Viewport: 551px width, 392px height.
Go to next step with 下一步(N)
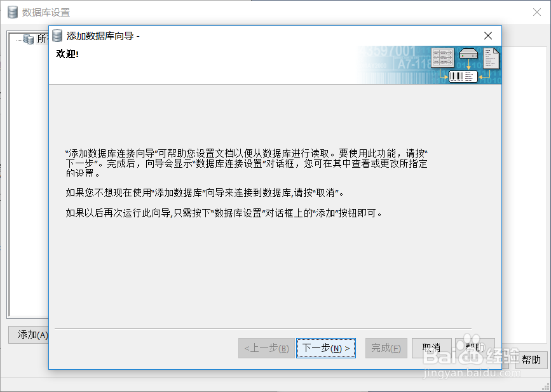326,348
